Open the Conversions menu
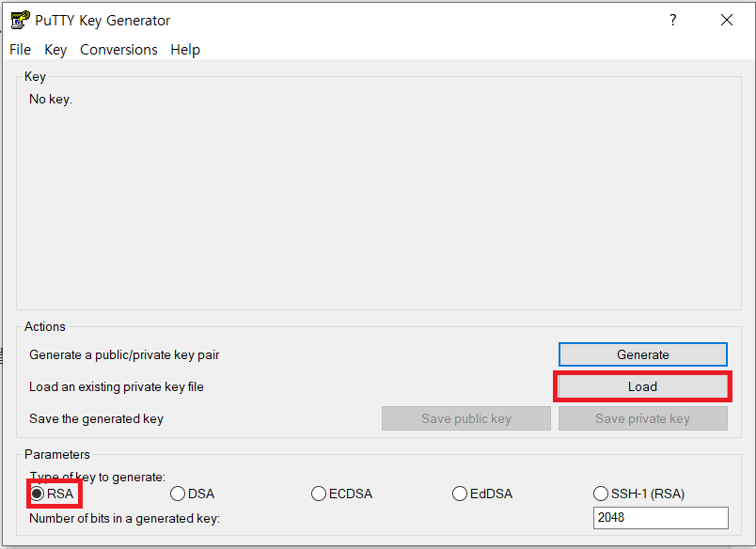756x549 pixels. pyautogui.click(x=118, y=50)
